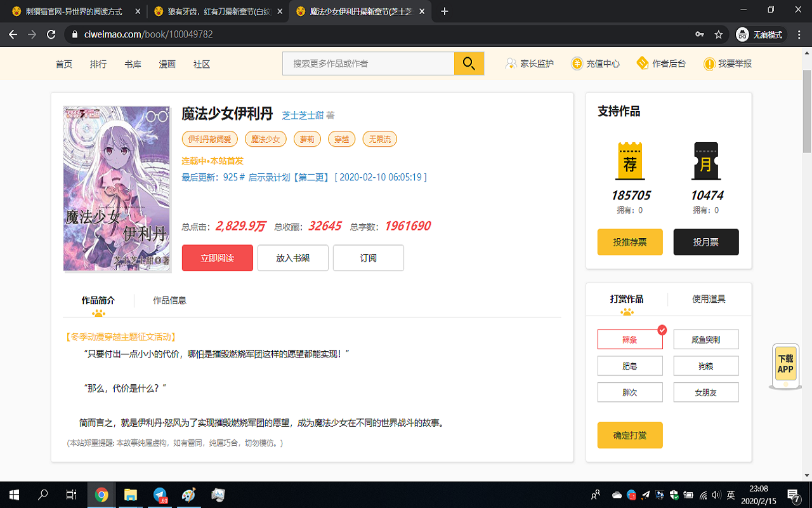Switch to 打赏作品 tab

[x=627, y=299]
